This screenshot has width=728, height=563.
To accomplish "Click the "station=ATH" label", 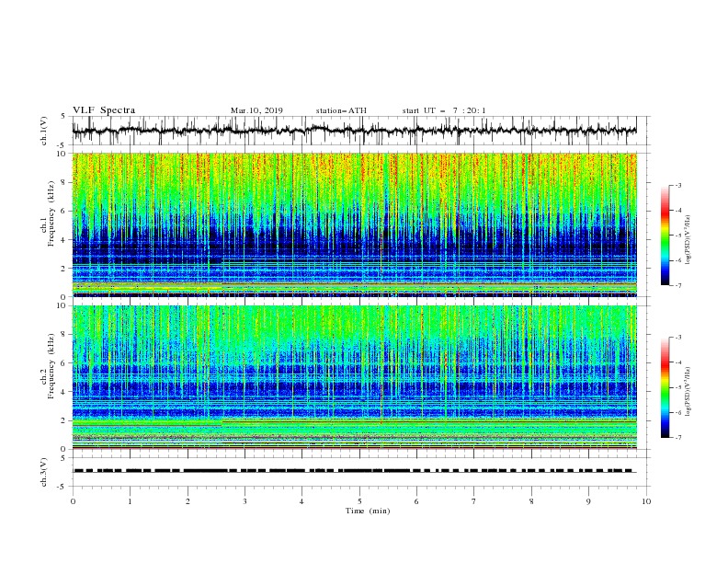I will [341, 110].
